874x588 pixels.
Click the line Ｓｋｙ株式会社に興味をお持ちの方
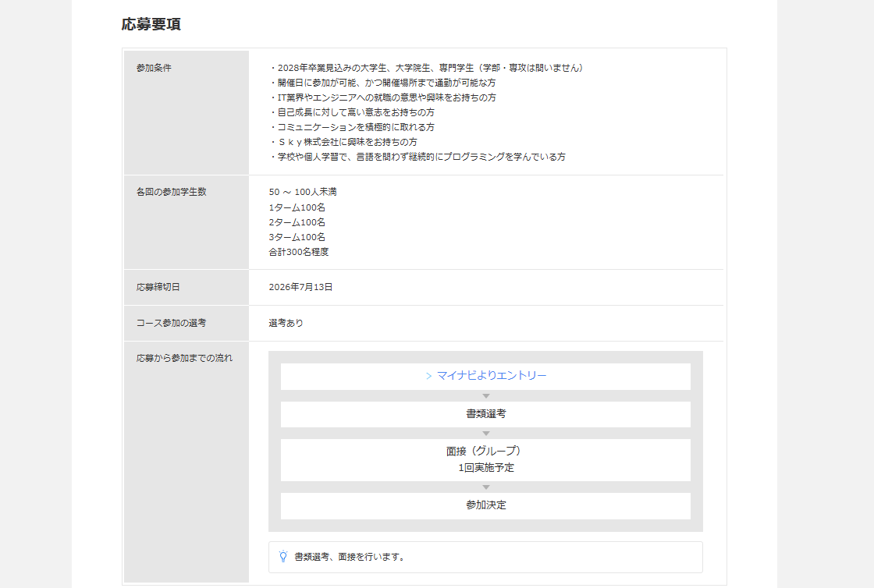343,142
